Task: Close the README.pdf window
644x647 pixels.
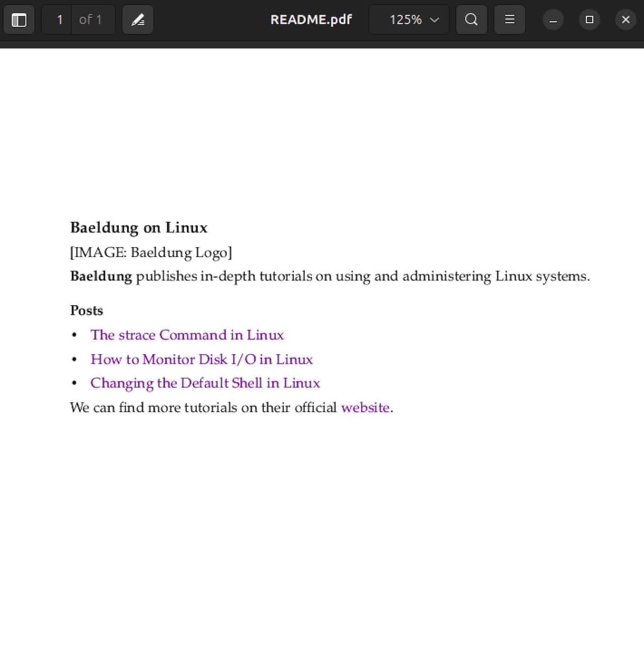Action: [x=626, y=20]
